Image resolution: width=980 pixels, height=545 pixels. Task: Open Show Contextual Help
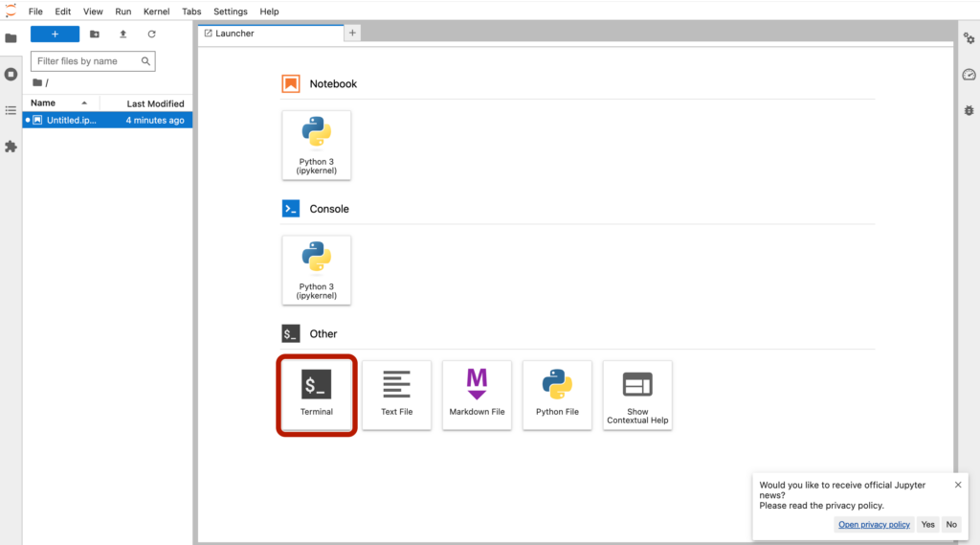coord(637,395)
